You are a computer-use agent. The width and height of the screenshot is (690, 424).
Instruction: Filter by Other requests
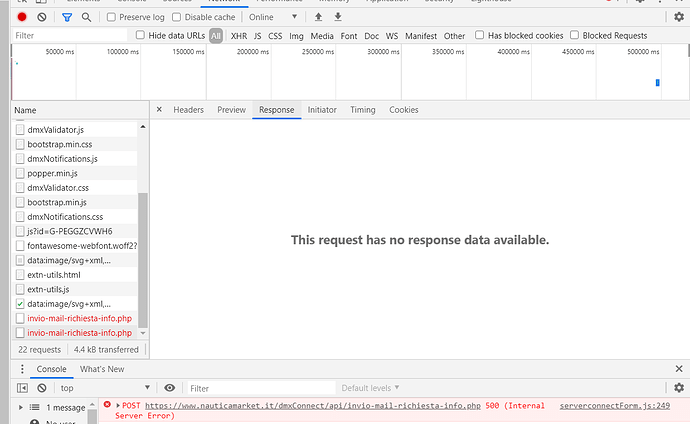click(454, 36)
